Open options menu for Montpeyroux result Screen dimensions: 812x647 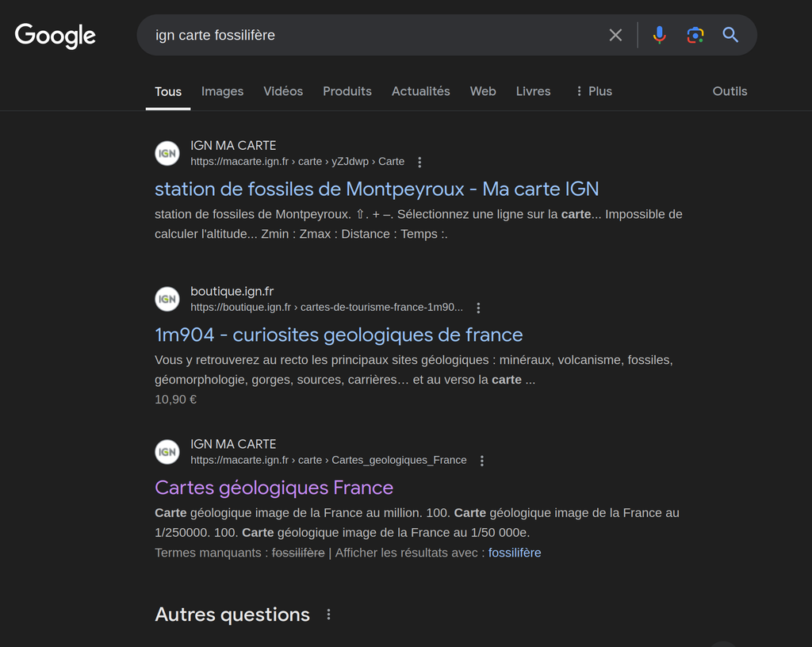[x=419, y=163]
